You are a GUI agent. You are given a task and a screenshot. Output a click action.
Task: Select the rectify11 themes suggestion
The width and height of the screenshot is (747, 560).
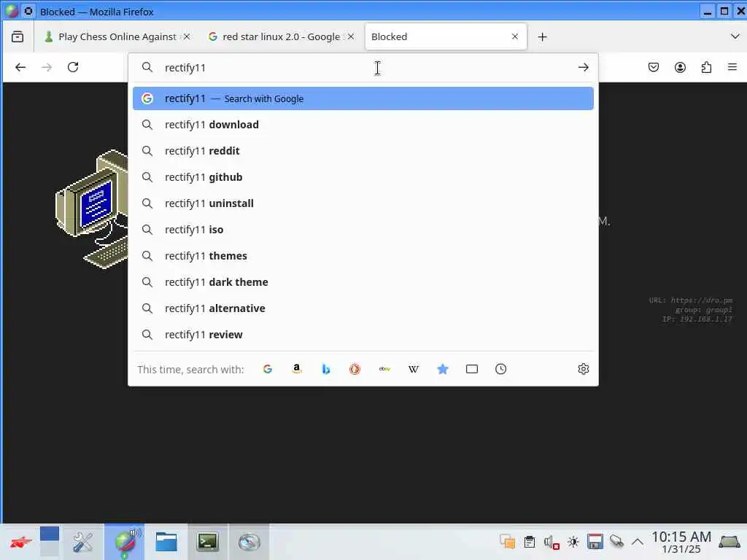363,256
